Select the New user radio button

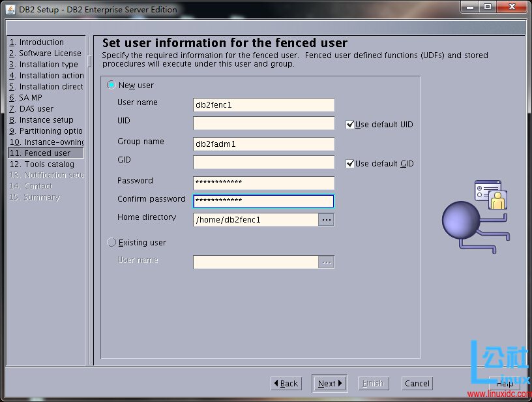pyautogui.click(x=111, y=85)
